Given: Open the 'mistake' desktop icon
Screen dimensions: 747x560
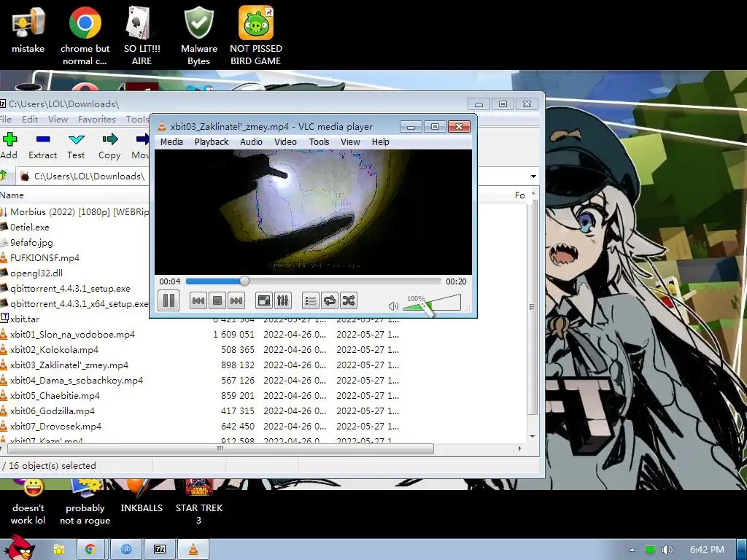Looking at the screenshot, I should pyautogui.click(x=28, y=31).
